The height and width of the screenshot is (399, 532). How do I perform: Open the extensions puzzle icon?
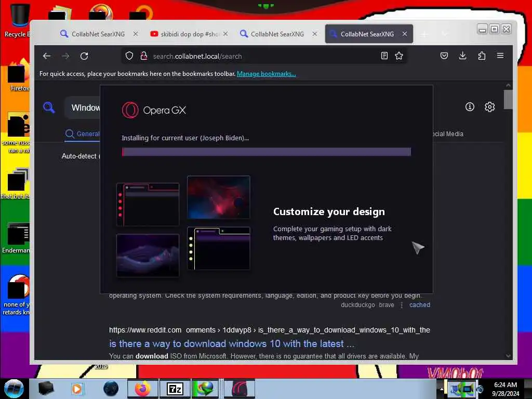pos(482,56)
